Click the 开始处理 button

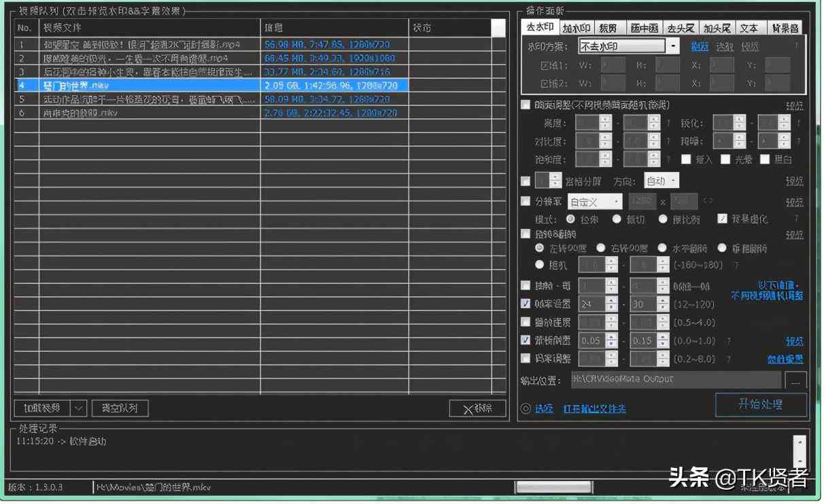761,405
